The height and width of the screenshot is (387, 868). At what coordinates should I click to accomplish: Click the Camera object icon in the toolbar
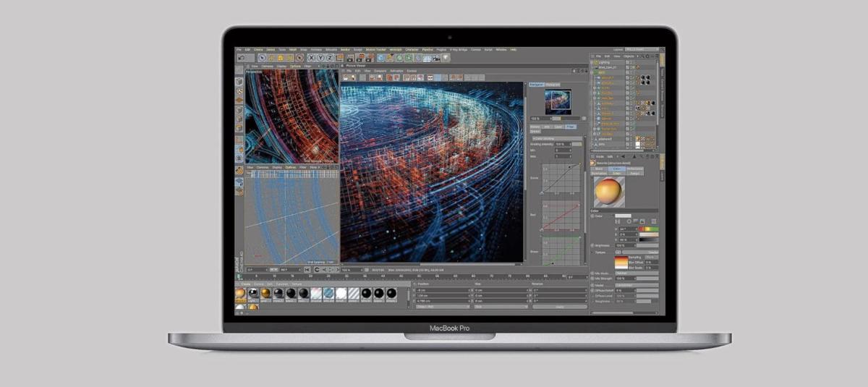pos(436,58)
